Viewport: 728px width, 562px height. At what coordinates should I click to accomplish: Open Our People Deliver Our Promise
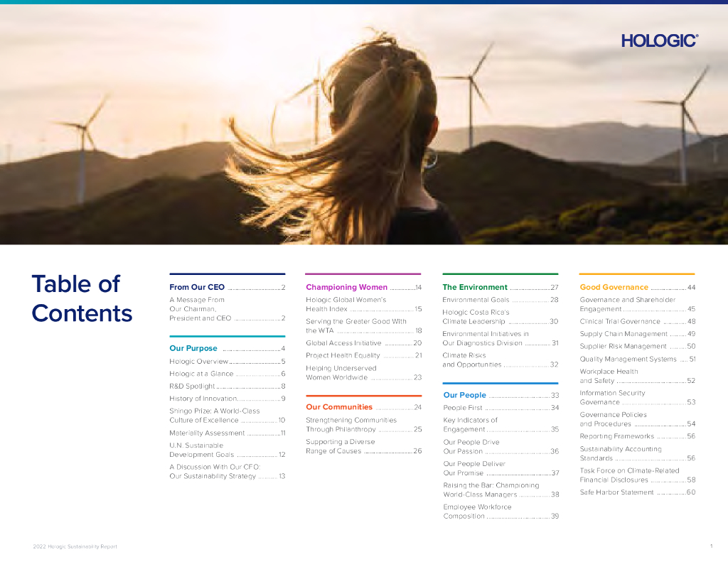coord(501,468)
